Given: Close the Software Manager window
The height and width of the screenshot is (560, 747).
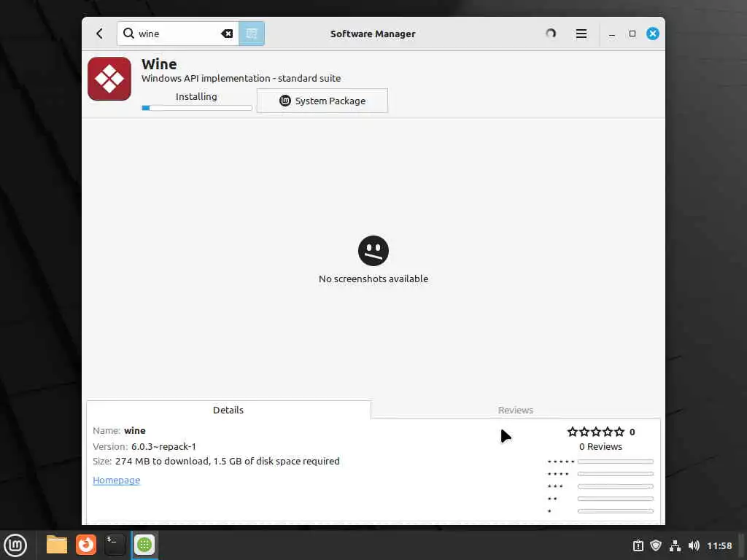Looking at the screenshot, I should pos(653,34).
